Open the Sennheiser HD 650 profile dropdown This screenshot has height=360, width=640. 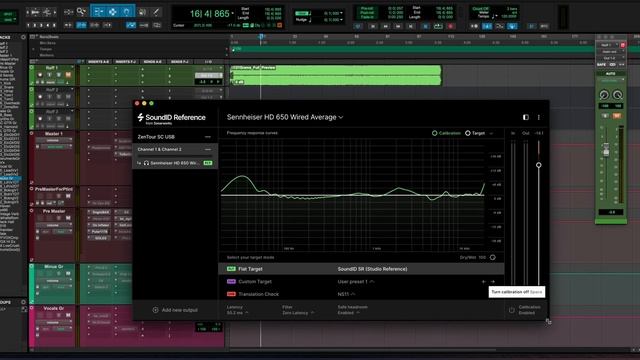pos(285,117)
